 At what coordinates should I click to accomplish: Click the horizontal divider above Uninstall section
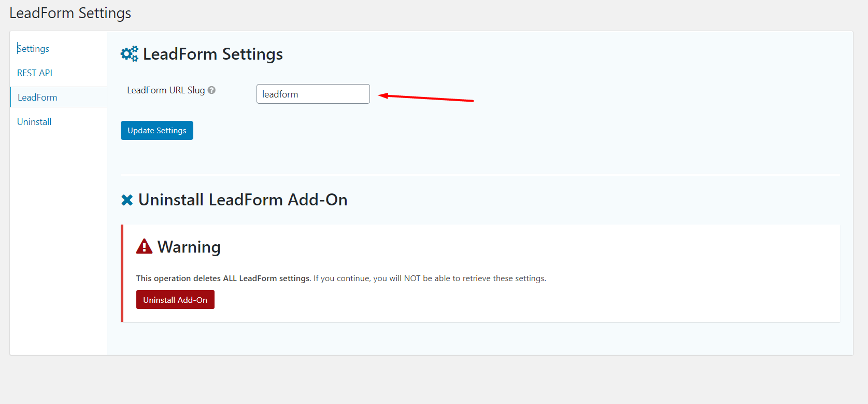tap(480, 174)
